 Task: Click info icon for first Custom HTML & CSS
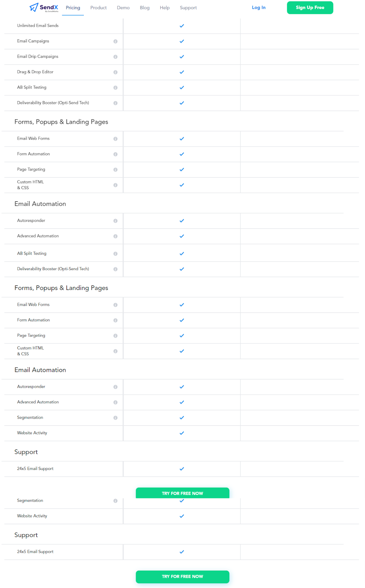coord(115,185)
